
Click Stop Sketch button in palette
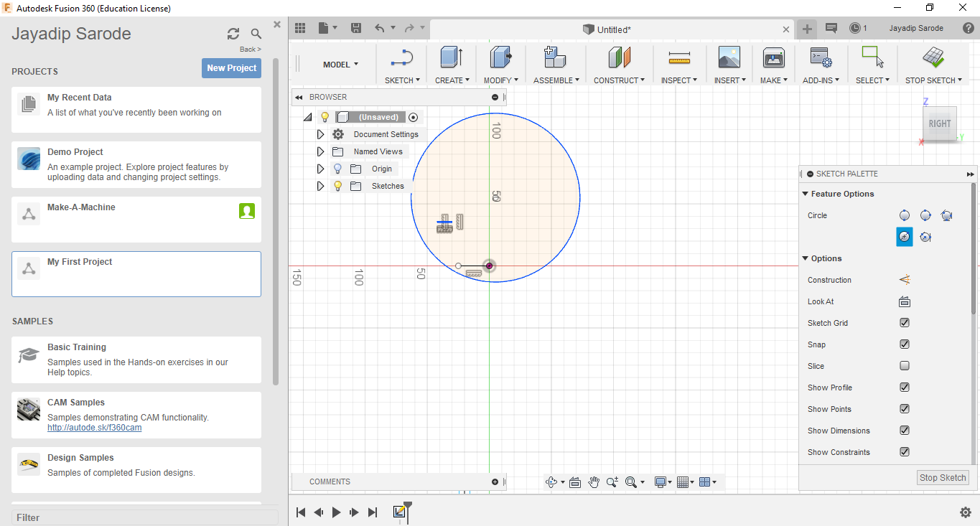click(x=943, y=478)
